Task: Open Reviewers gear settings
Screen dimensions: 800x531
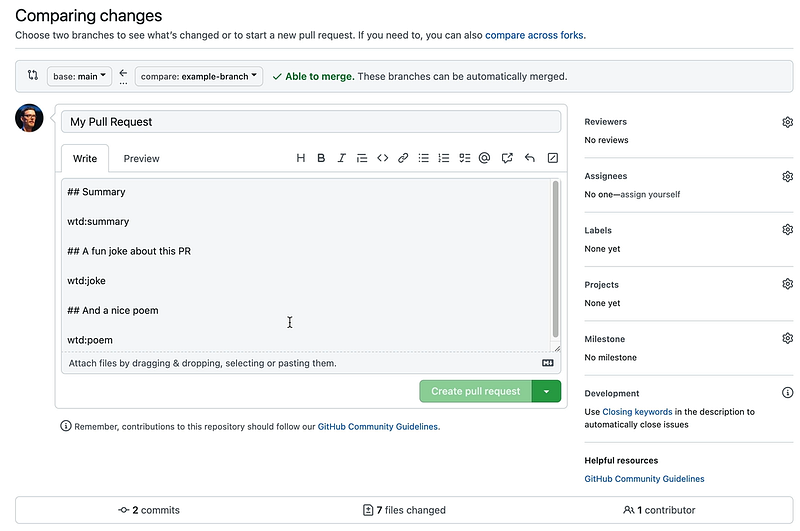Action: [787, 122]
